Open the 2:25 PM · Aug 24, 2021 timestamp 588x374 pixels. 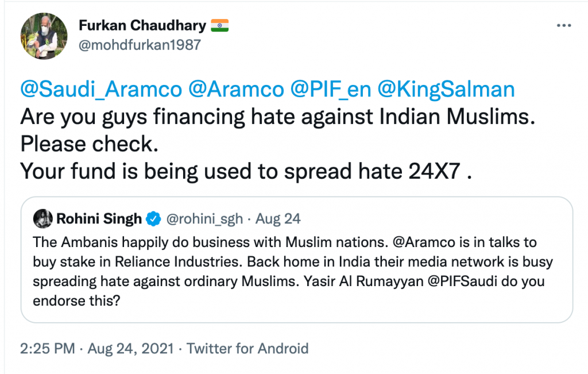click(x=97, y=348)
